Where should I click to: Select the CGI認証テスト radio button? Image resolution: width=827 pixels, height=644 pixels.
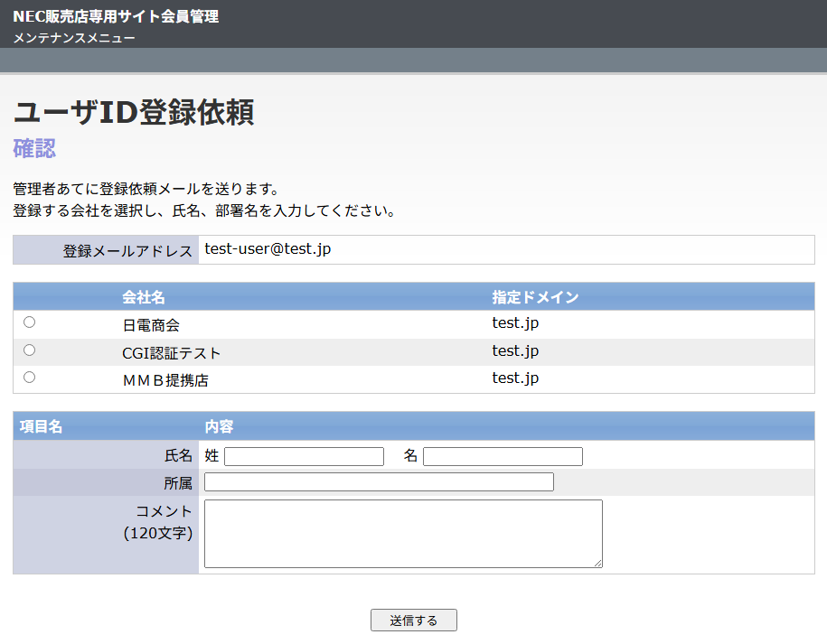tap(30, 350)
